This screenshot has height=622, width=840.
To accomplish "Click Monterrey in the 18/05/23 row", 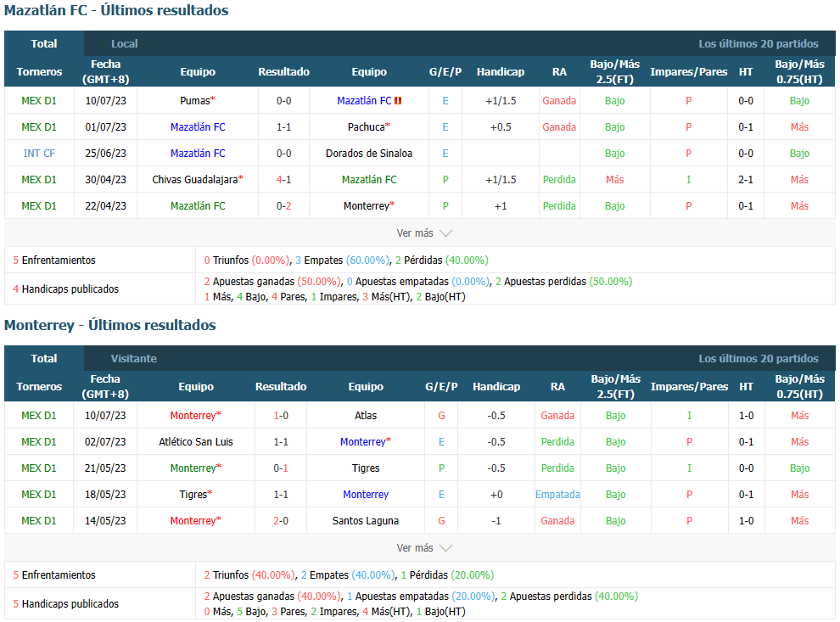I will [x=366, y=494].
